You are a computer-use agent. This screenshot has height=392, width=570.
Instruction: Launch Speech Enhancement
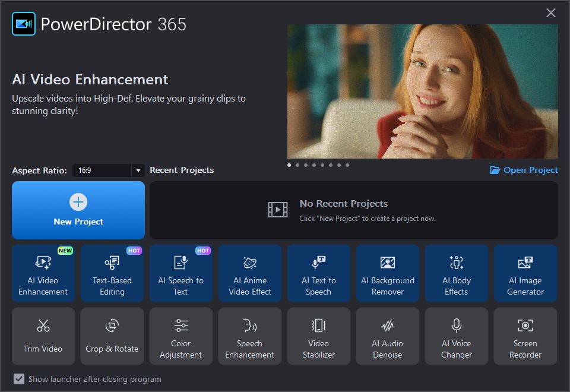(x=250, y=336)
